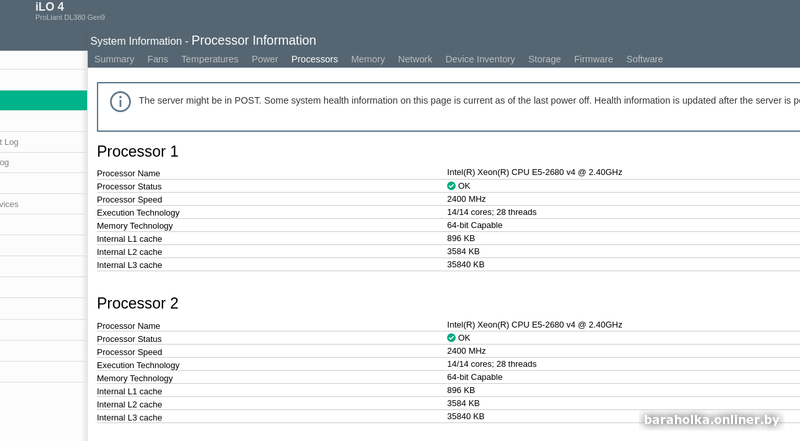Viewport: 800px width, 441px height.
Task: Go to the Power tab
Action: (x=265, y=59)
